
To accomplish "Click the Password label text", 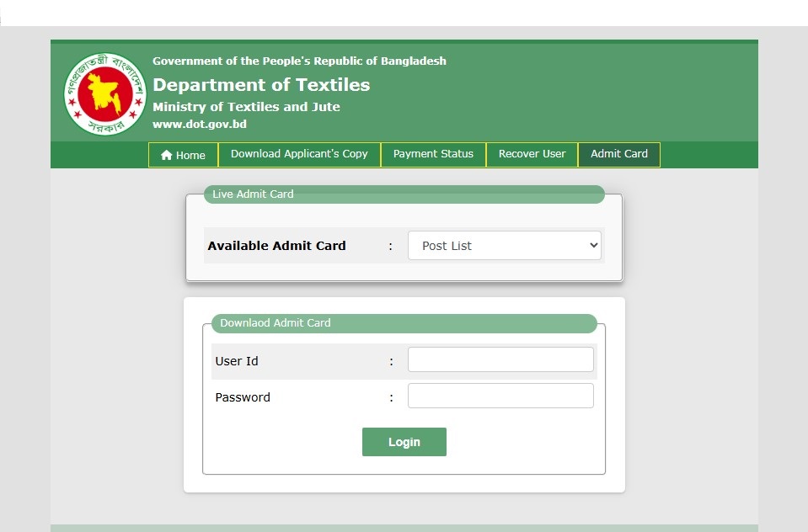I will coord(243,397).
